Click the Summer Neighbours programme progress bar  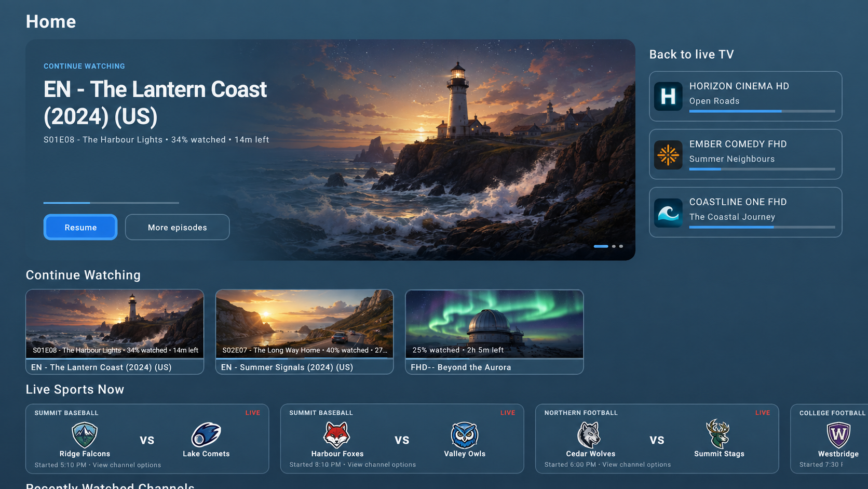[762, 169]
